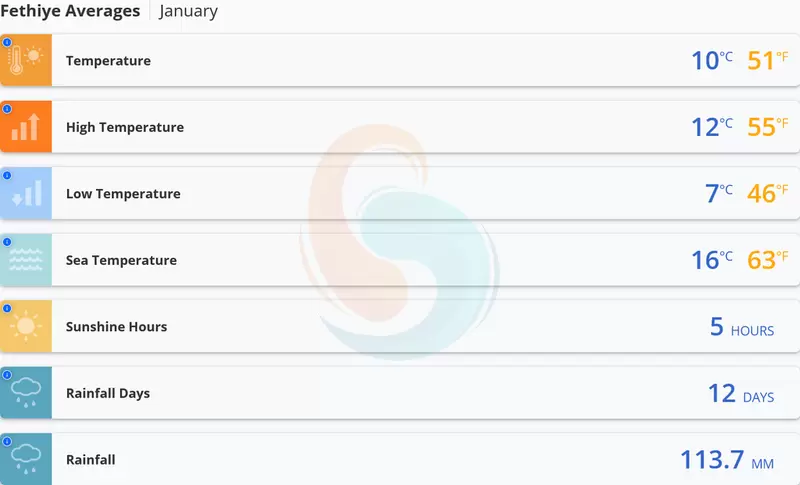Click the 12 DAYS rainfall days value
Image resolution: width=800 pixels, height=485 pixels.
pos(740,394)
